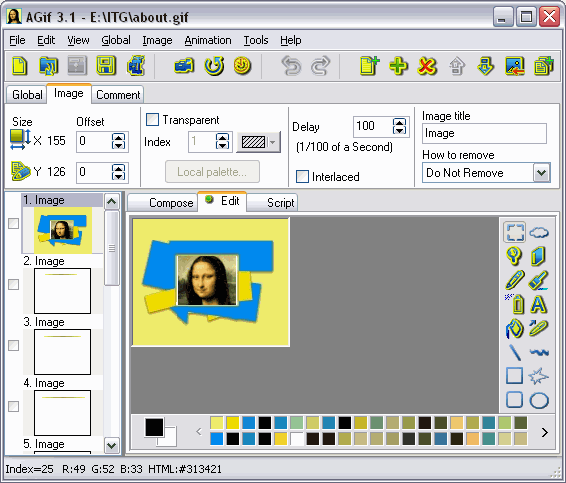Delete frame with the red X icon
This screenshot has width=566, height=483.
[427, 66]
